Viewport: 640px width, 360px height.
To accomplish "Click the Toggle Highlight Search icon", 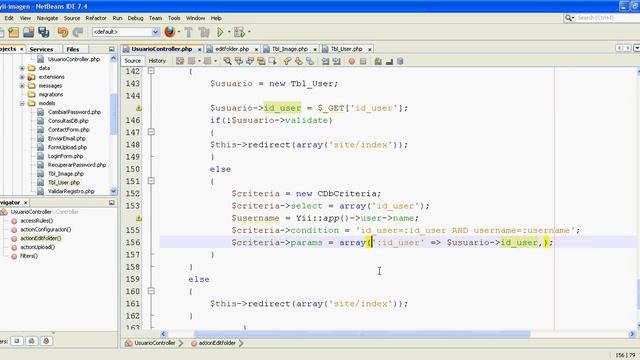I will pos(261,61).
